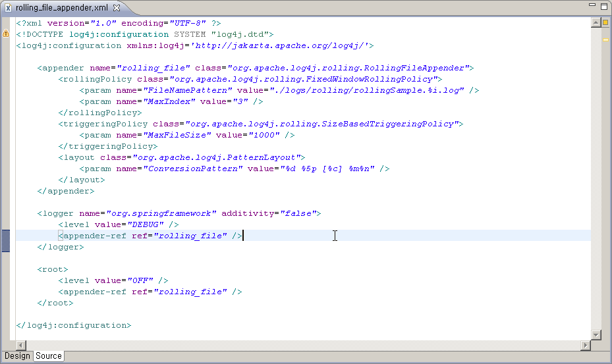Jump to the warning marker in overview ruler
Screen dimensions: 612x364
[605, 39]
